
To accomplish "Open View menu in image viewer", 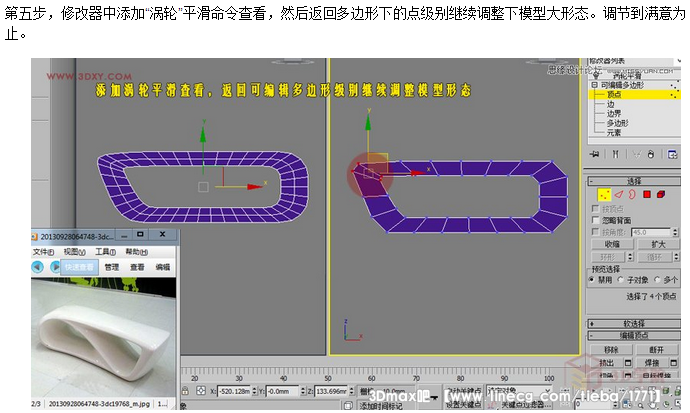I will (x=75, y=252).
